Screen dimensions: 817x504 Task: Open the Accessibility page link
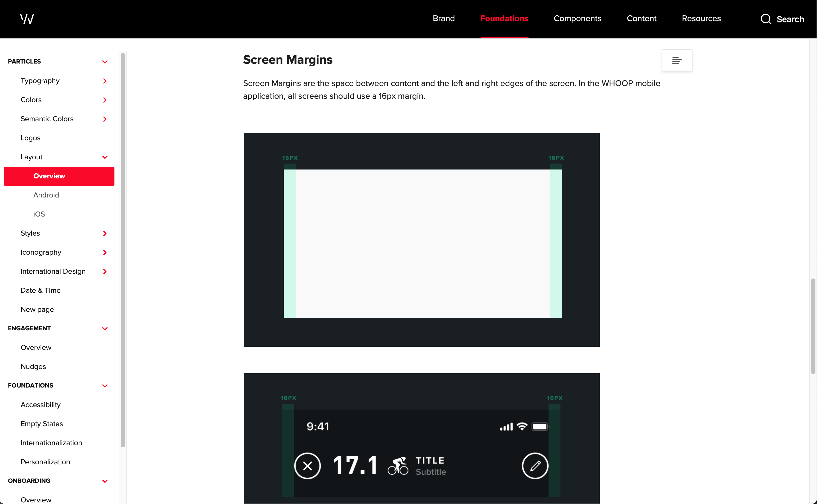[41, 405]
